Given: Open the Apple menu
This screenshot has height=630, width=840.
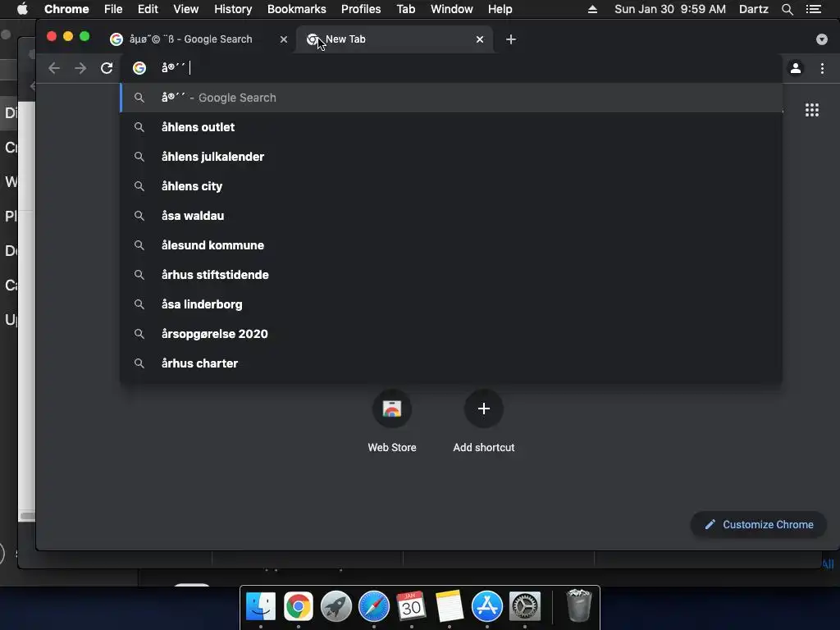Looking at the screenshot, I should [22, 9].
